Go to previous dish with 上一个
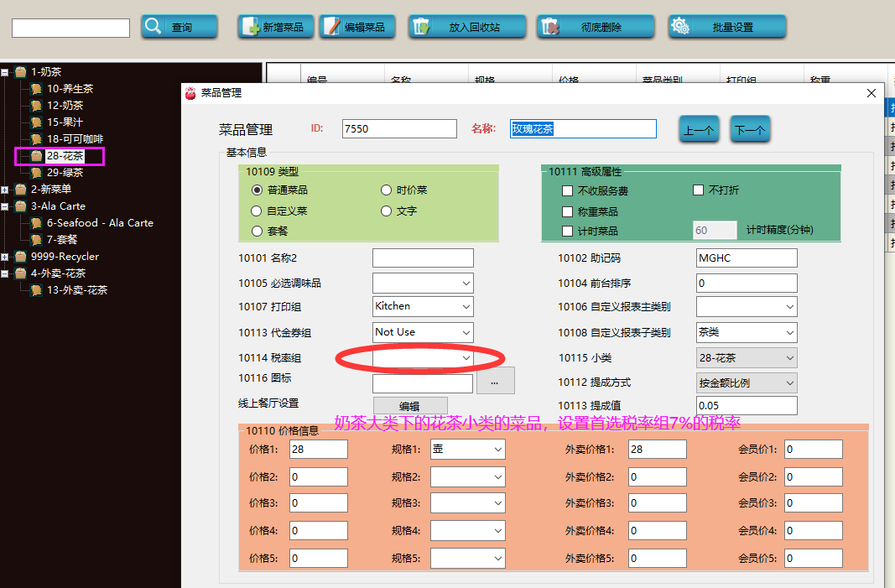This screenshot has width=895, height=588. pos(699,129)
